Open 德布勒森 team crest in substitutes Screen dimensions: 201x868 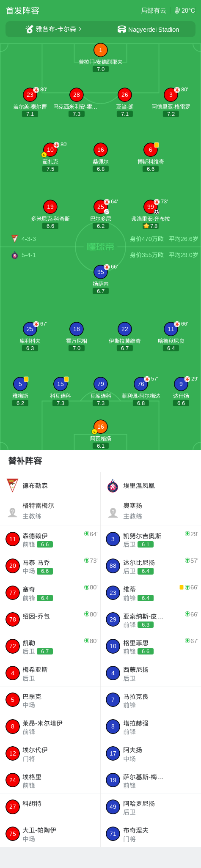pyautogui.click(x=13, y=485)
